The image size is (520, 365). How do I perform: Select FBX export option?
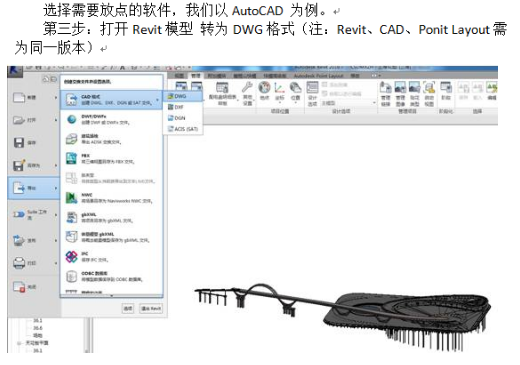coord(111,159)
